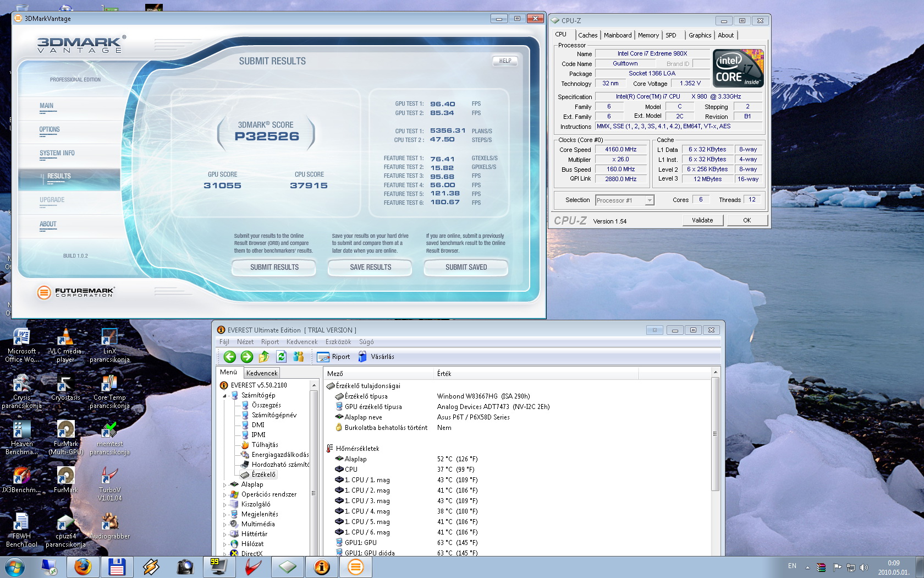Switch to the Graphics tab in CPU-Z
Image resolution: width=924 pixels, height=578 pixels.
(700, 35)
